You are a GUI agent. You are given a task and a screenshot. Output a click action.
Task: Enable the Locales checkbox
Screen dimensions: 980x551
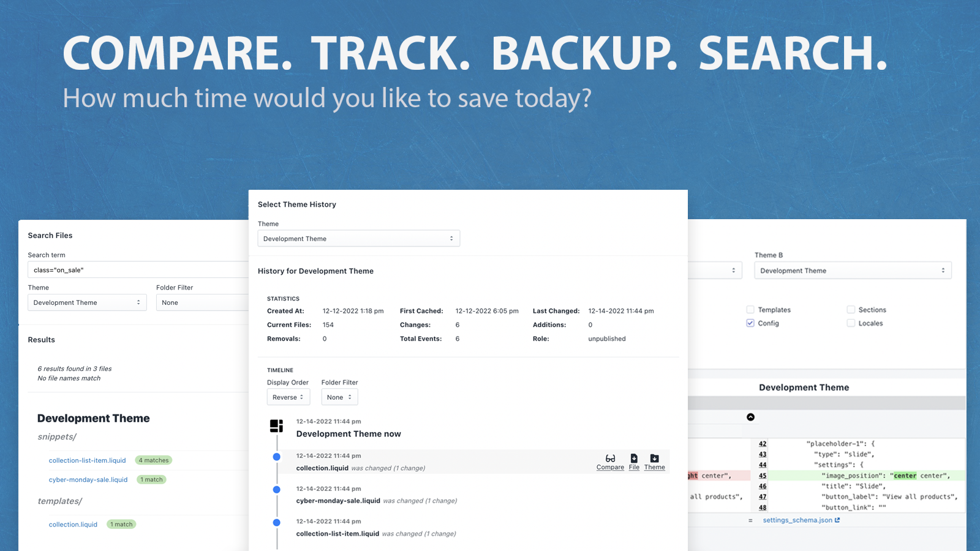[x=851, y=323]
